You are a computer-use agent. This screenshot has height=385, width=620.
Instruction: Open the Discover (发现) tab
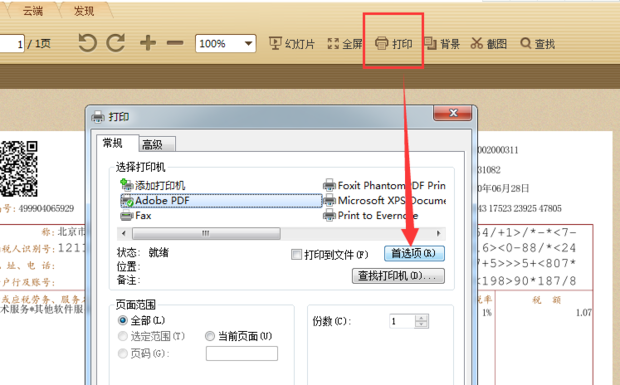(84, 11)
